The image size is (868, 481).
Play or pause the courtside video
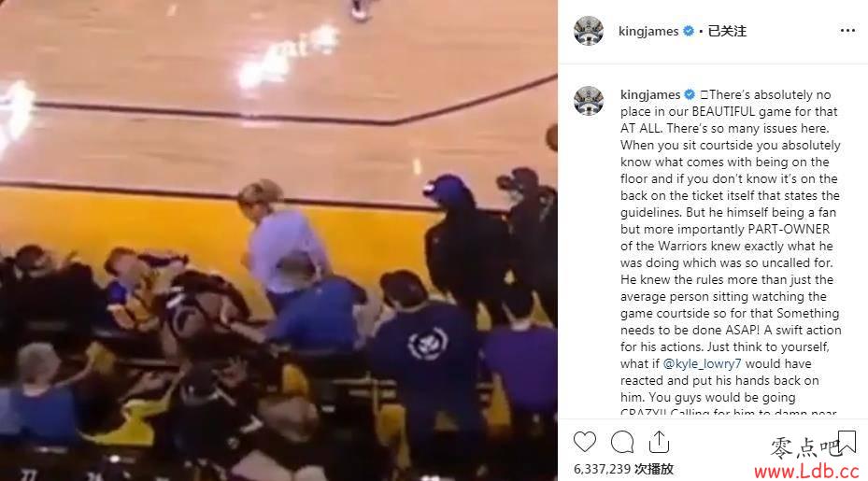point(278,240)
